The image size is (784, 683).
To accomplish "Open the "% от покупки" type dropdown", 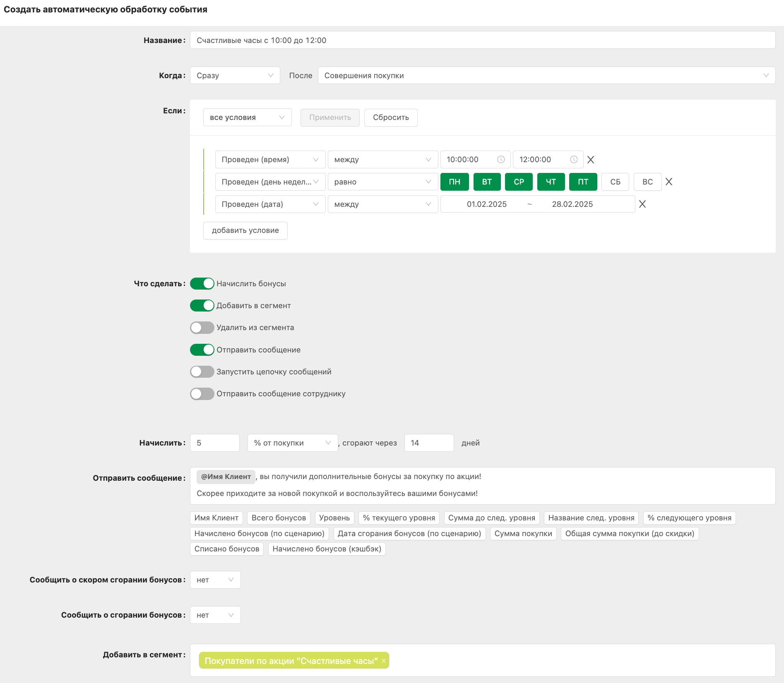I will (292, 443).
